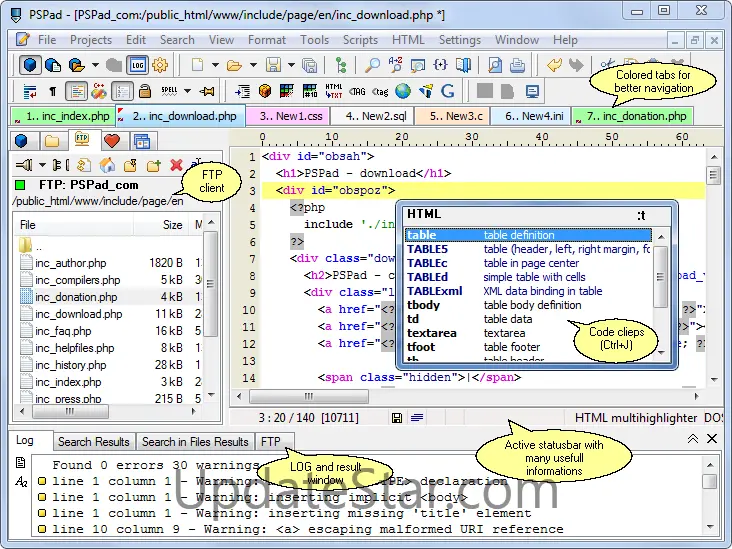Toggle the syntax highlighter colored lines button
732x549 pixels.
click(x=76, y=92)
